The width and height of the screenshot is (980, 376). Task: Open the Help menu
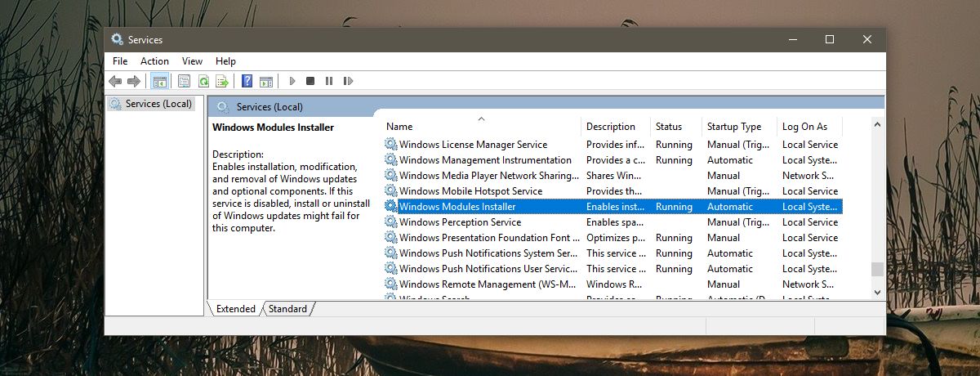pyautogui.click(x=225, y=61)
